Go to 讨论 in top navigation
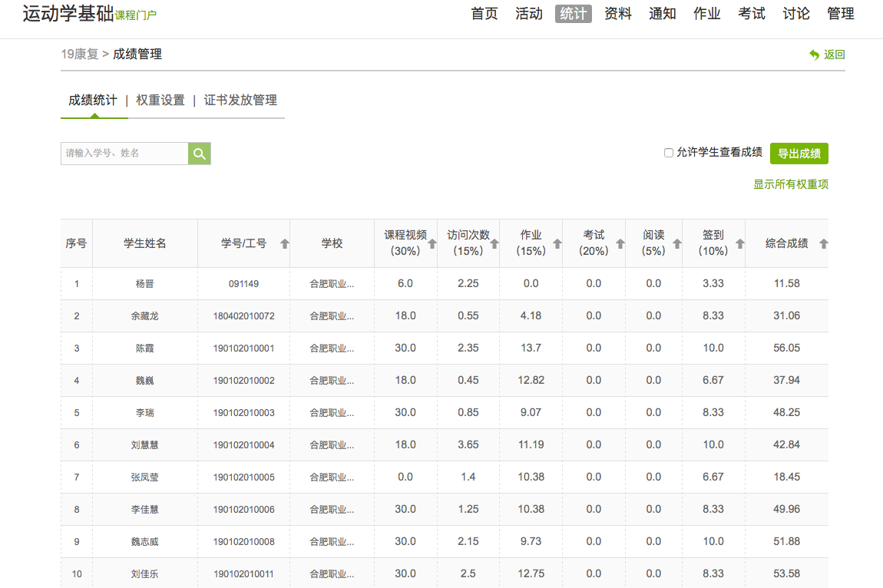This screenshot has height=588, width=883. point(795,14)
